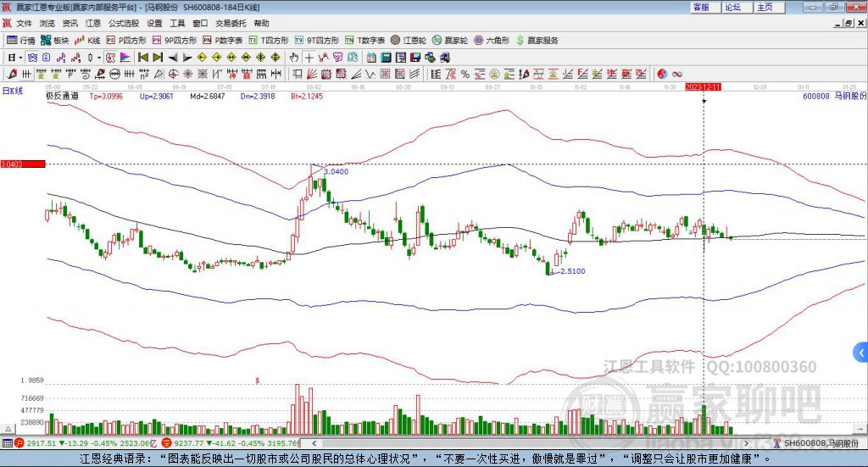
Task: Open the 设置 menu
Action: (x=154, y=23)
